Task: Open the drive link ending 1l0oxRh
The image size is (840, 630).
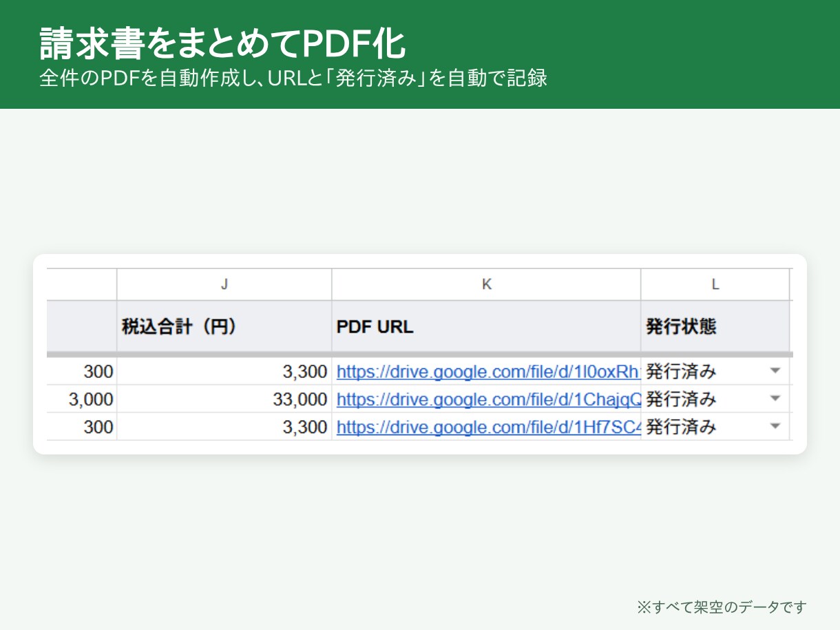Action: 489,372
